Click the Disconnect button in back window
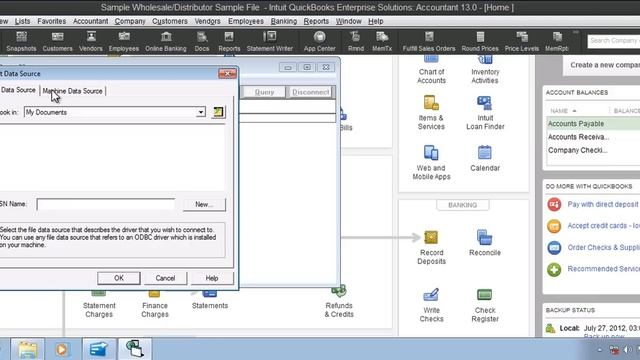This screenshot has height=360, width=640. 310,92
